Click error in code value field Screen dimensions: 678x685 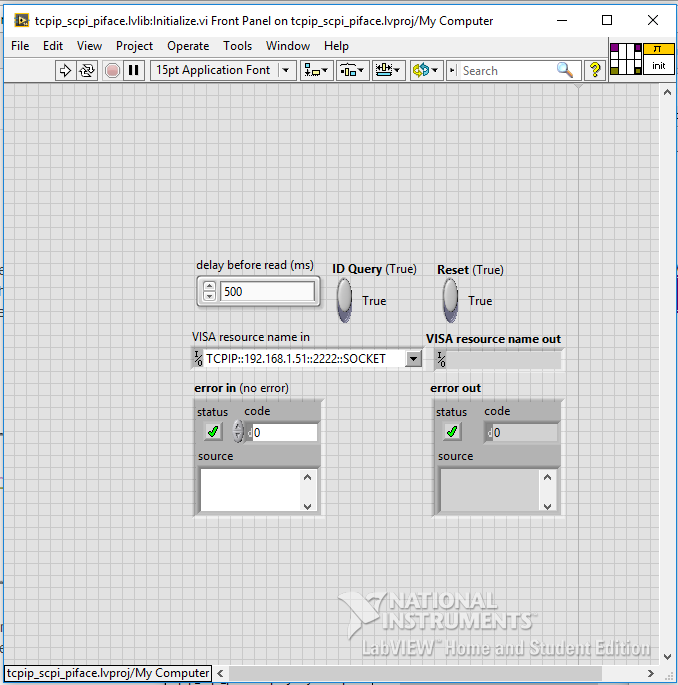pyautogui.click(x=284, y=432)
